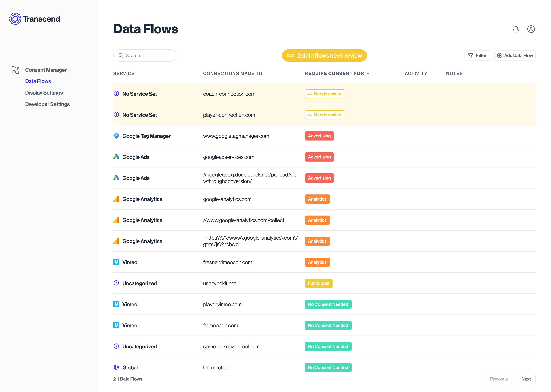Viewport: 551px width, 392px height.
Task: Click the Vimeo icon for fresnel.vimeocdn.com
Action: [116, 262]
